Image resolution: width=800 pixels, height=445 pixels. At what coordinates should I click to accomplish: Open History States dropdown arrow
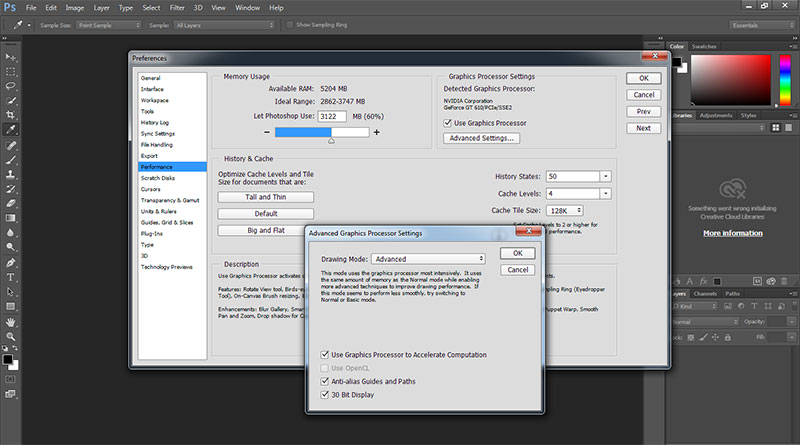coord(606,176)
